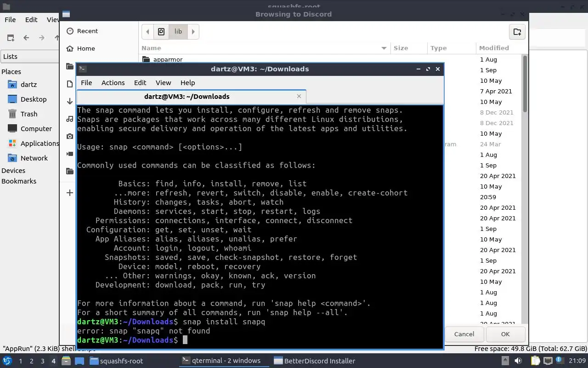Open Edit menu of the file manager window
The width and height of the screenshot is (588, 368).
click(31, 20)
